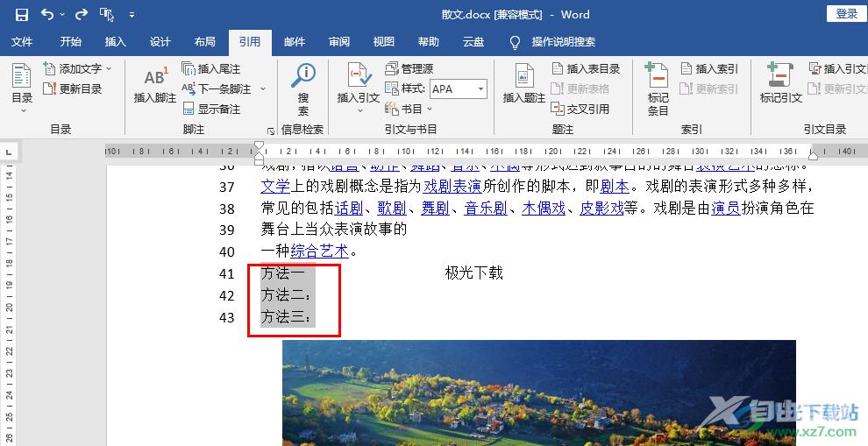Open the 话剧 hyperlink
This screenshot has width=868, height=446.
click(349, 208)
